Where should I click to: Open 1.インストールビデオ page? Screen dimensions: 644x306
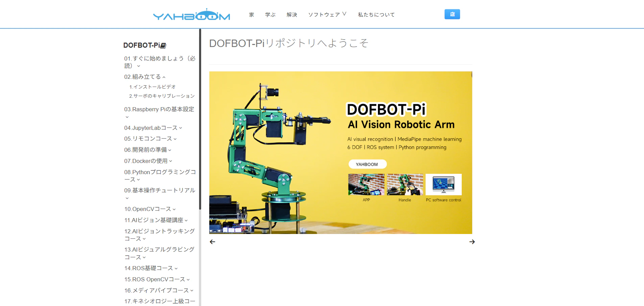[x=152, y=87]
